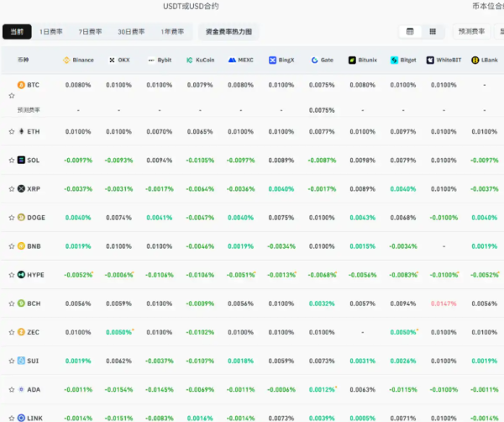Click the 预测费率 button
The image size is (504, 422).
tap(471, 31)
